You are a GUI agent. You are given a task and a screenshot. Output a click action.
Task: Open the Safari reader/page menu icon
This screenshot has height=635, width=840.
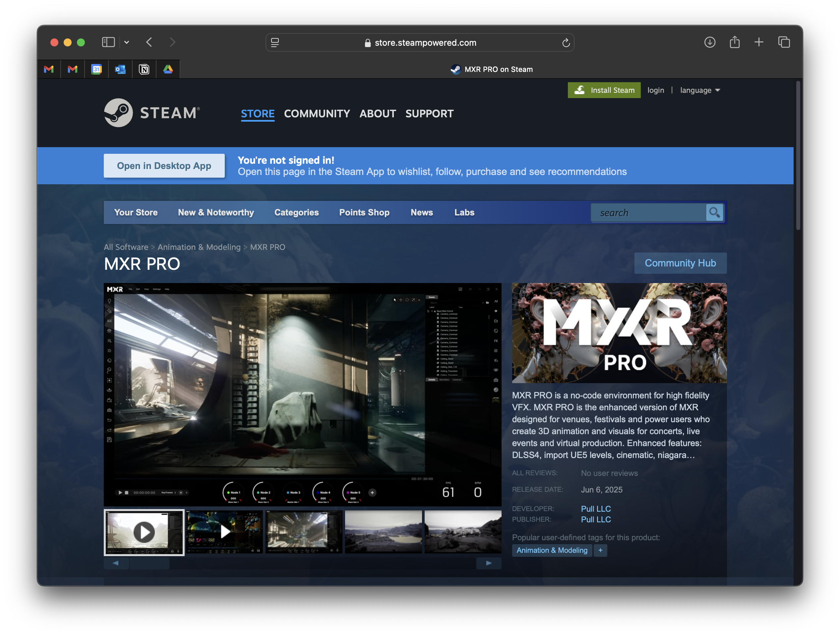[x=275, y=42]
